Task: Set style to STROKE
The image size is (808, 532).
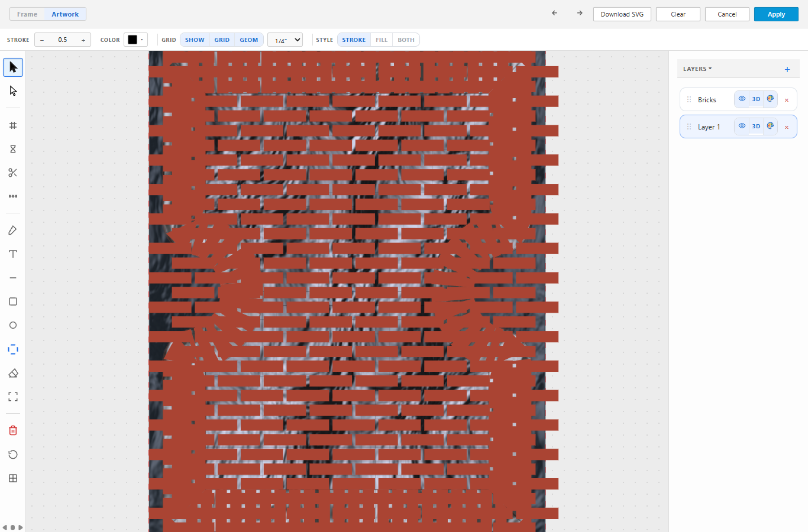Action: click(x=354, y=40)
